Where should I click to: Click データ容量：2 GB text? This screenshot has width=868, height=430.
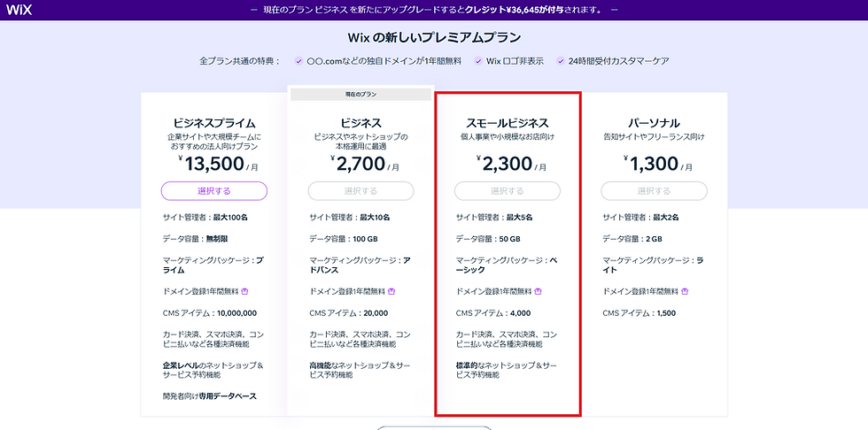click(x=632, y=239)
